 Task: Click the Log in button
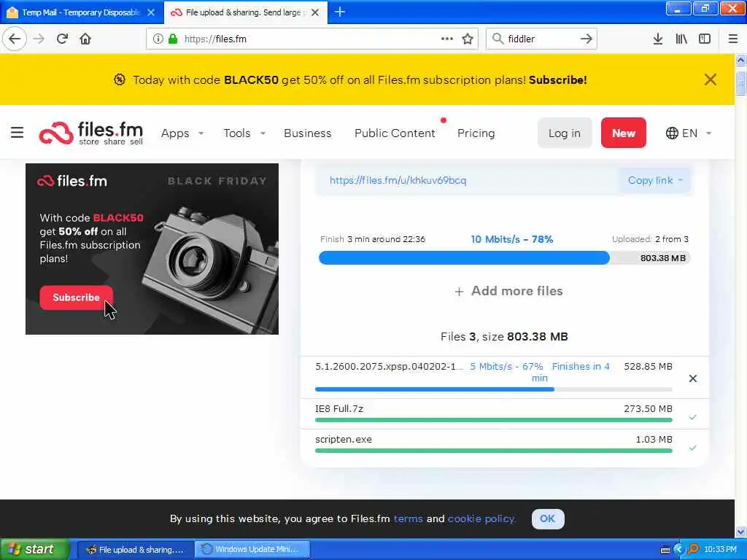[565, 133]
